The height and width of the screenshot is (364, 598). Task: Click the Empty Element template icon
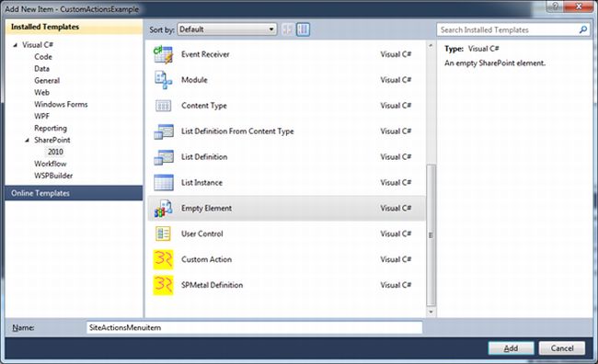click(163, 209)
